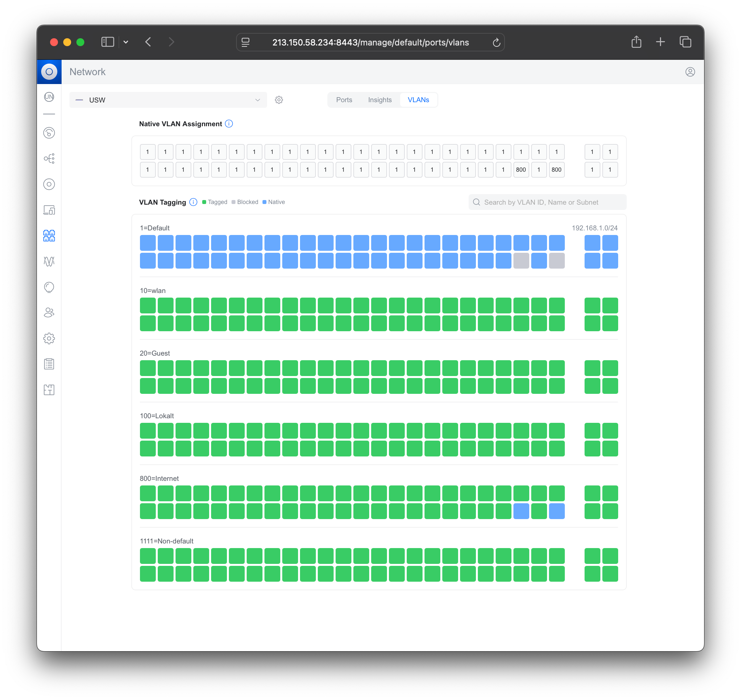
Task: Click the VLAN Tagging info icon
Action: point(193,202)
